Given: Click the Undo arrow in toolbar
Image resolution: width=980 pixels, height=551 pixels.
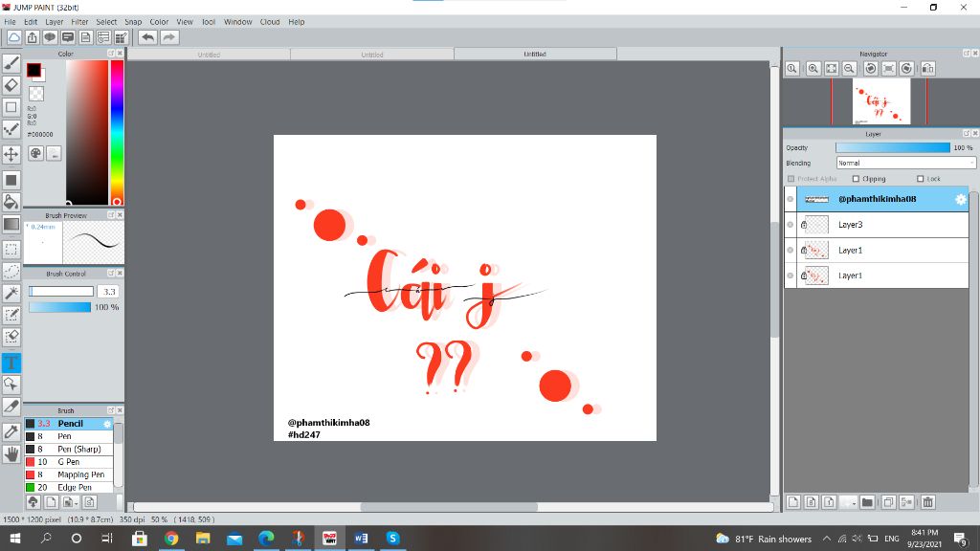Looking at the screenshot, I should click(x=147, y=37).
